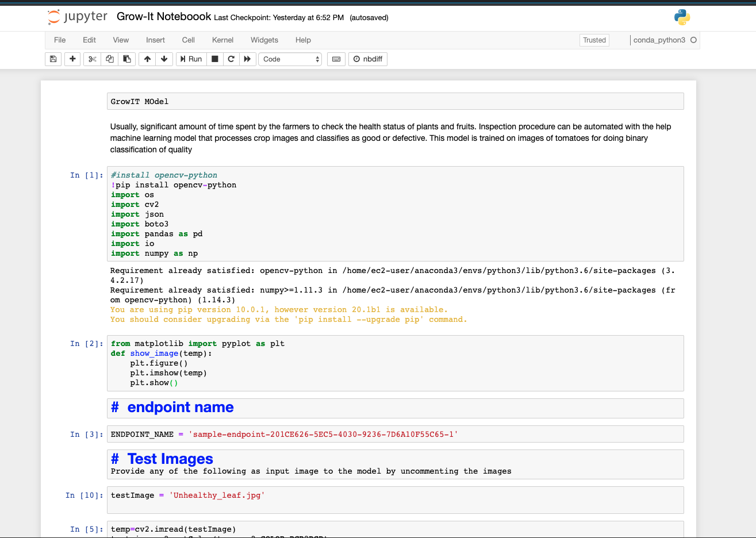Click the In [1] prompt

point(87,175)
